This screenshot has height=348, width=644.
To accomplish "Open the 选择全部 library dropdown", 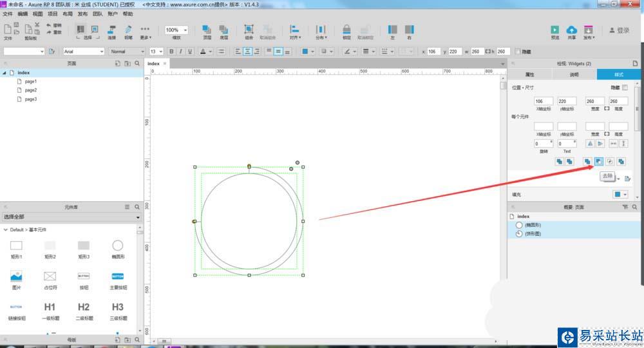I will (71, 217).
